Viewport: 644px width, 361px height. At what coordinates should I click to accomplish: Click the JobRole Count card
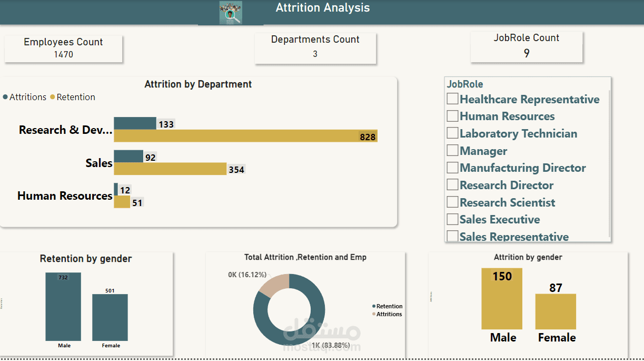pyautogui.click(x=526, y=46)
